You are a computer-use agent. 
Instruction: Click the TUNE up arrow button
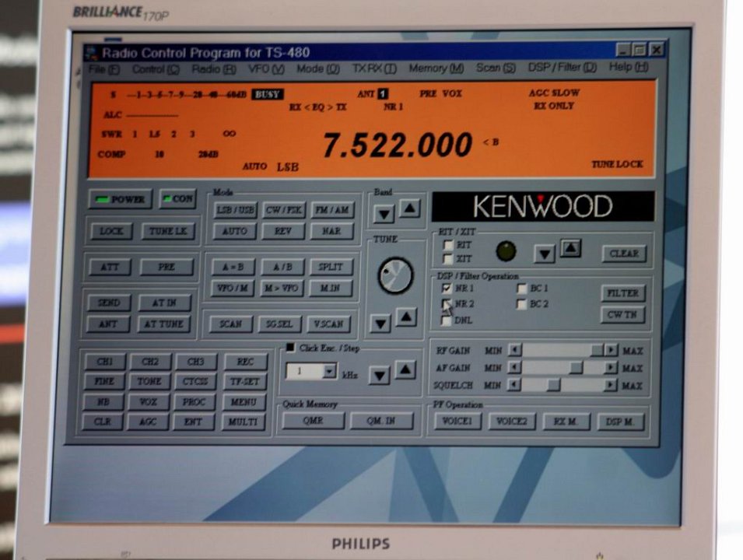[x=406, y=317]
